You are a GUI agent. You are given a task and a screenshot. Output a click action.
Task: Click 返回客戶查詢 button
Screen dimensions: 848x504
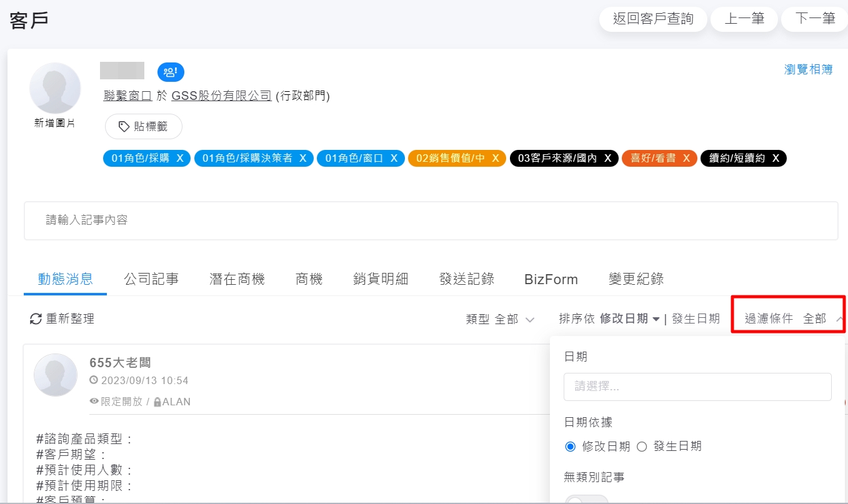point(653,19)
